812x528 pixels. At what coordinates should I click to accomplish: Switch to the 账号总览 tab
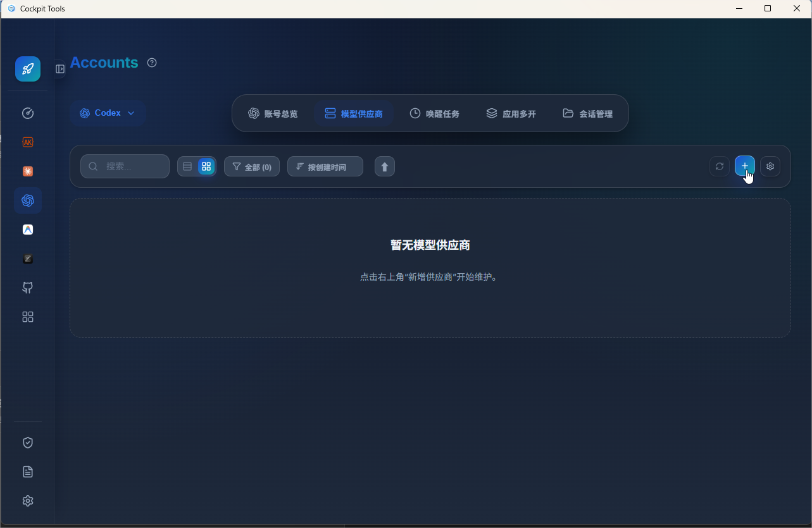[273, 114]
